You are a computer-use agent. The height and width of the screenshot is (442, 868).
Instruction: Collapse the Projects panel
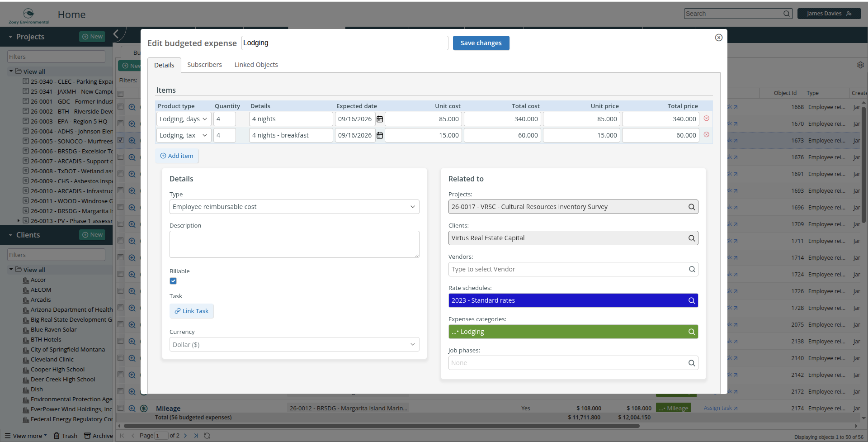pyautogui.click(x=10, y=37)
